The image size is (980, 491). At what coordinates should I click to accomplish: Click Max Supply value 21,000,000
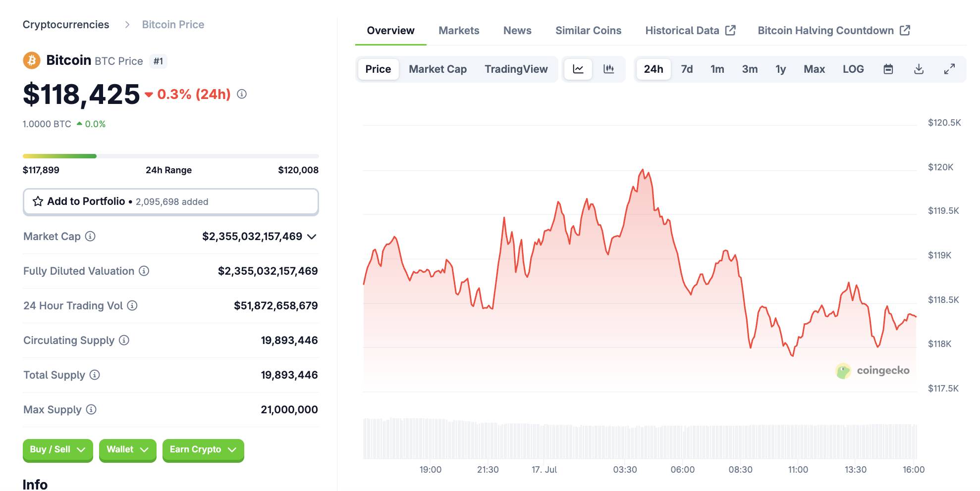(289, 410)
